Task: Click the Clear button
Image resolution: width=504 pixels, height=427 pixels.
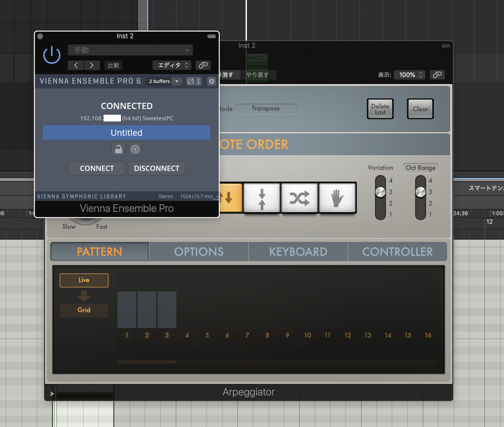Action: [420, 109]
